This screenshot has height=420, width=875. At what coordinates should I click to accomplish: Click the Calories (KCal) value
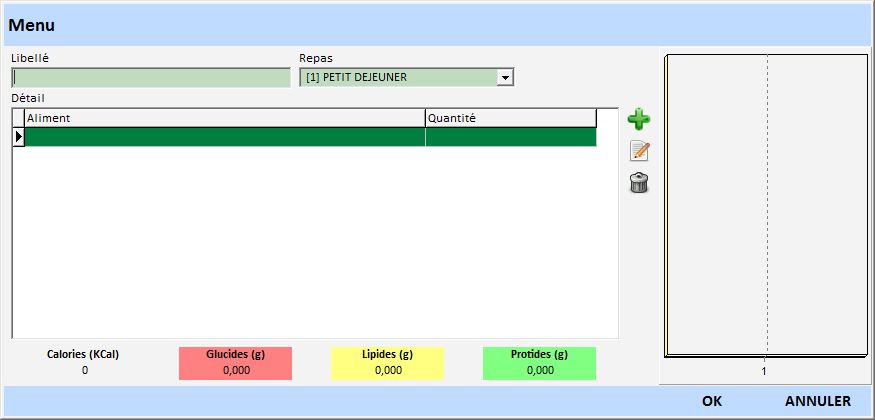[x=84, y=370]
